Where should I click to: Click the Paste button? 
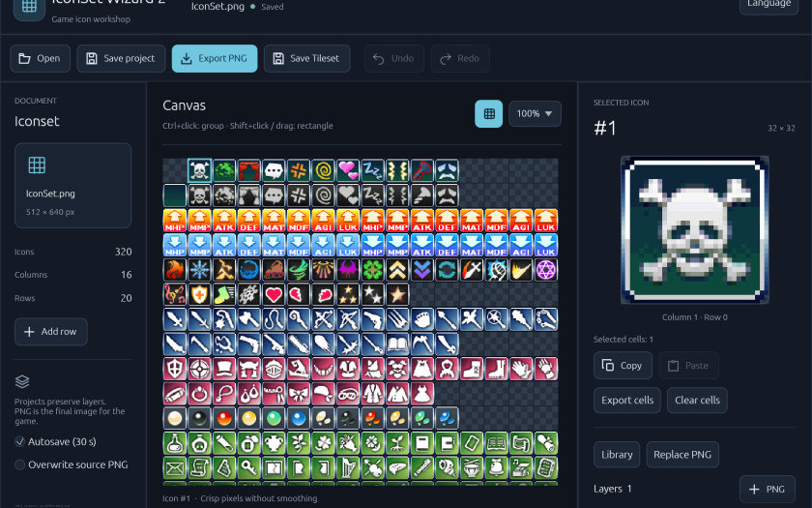(688, 366)
